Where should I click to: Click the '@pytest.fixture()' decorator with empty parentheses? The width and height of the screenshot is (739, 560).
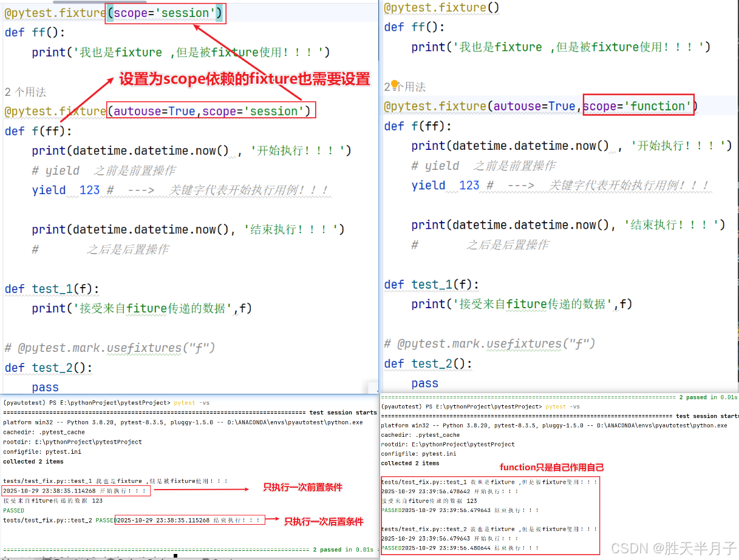tap(441, 8)
